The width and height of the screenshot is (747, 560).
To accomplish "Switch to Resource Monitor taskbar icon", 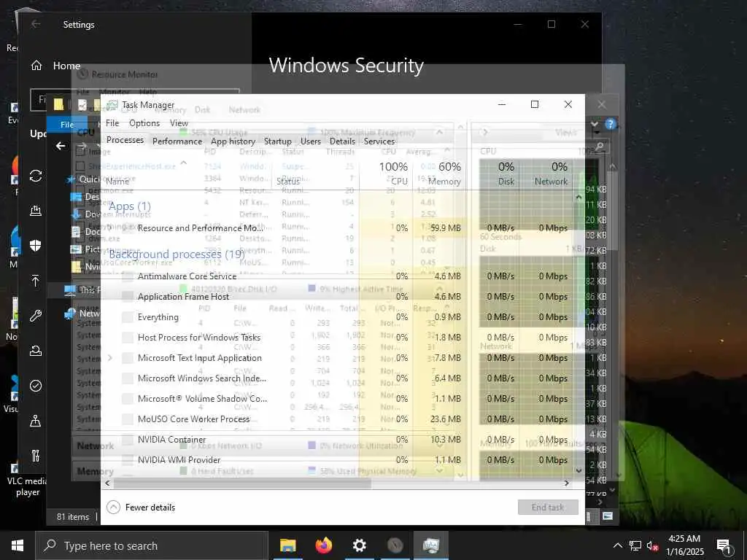I will pyautogui.click(x=395, y=545).
